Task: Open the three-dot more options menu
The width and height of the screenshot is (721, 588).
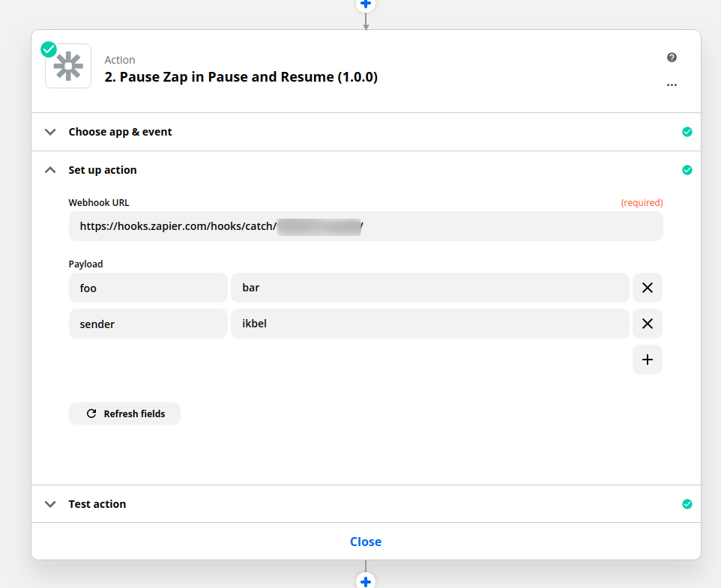Action: point(672,85)
